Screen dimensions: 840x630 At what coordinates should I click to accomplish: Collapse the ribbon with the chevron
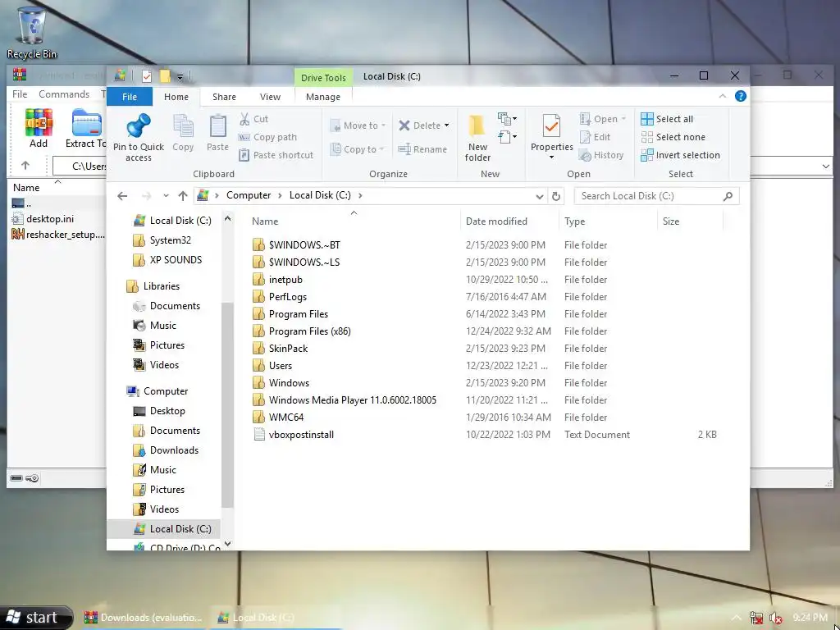coord(722,97)
